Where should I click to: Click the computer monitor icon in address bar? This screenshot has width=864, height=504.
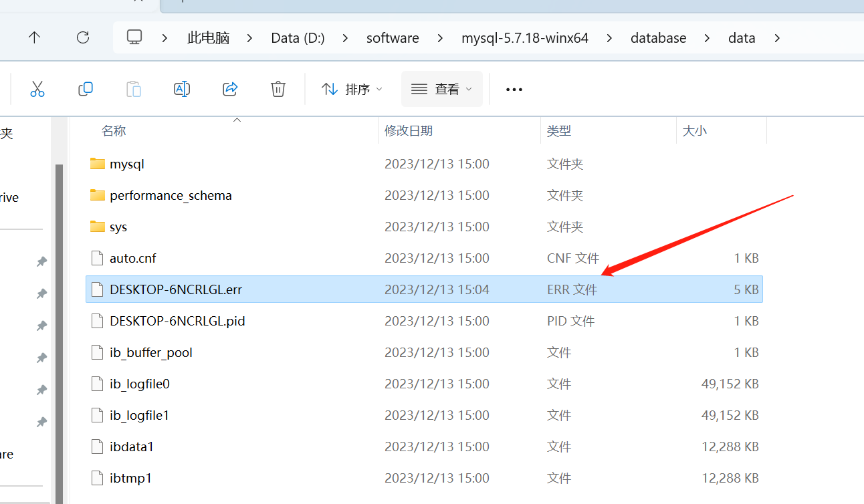[x=134, y=37]
